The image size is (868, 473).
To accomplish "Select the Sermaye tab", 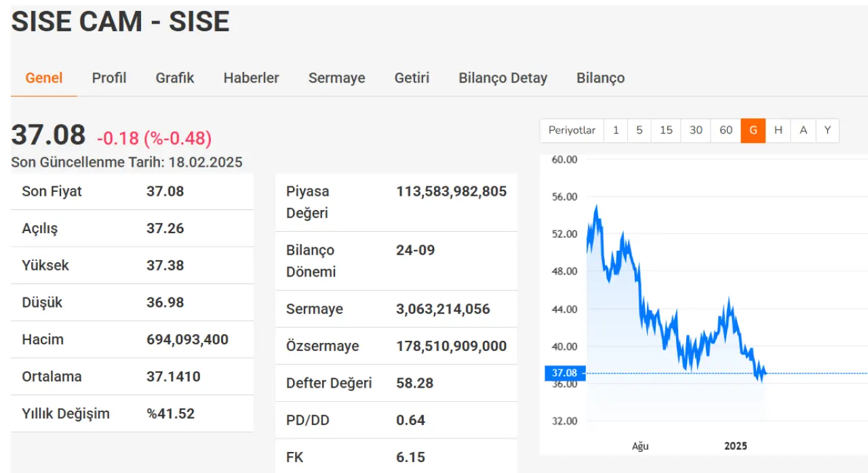I will (x=337, y=78).
